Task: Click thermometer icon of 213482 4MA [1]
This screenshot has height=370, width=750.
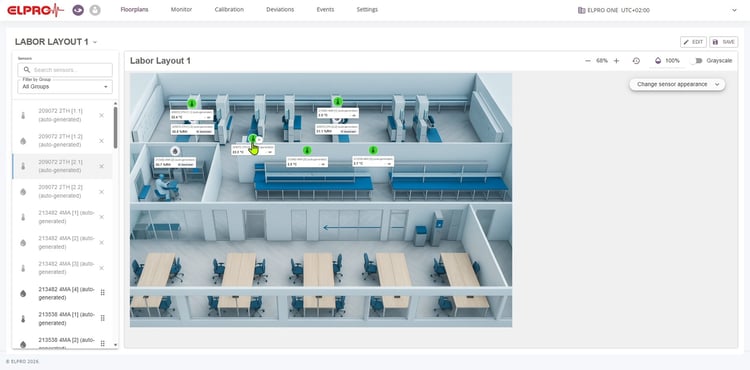Action: pyautogui.click(x=23, y=217)
